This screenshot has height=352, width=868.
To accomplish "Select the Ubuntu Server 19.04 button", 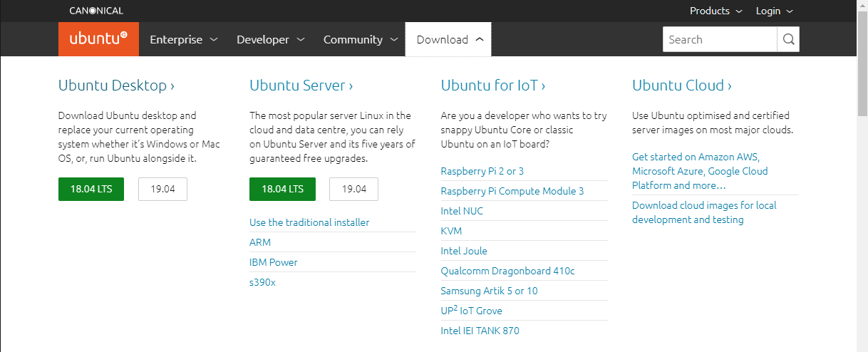I will pyautogui.click(x=353, y=189).
